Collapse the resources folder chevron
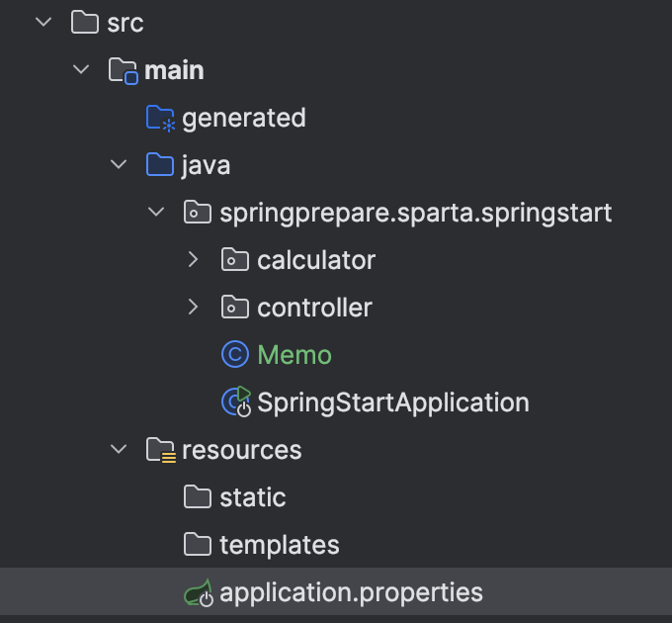Viewport: 672px width, 623px height. tap(119, 450)
